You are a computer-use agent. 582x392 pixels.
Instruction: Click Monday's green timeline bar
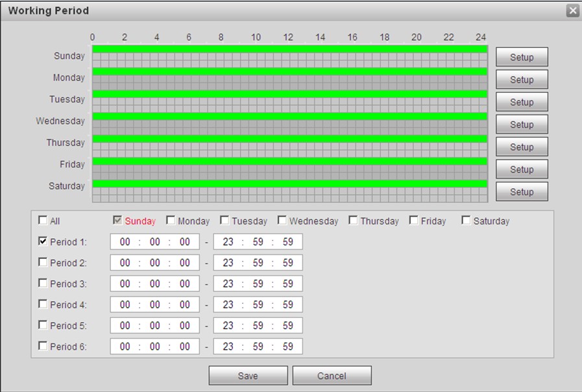[x=290, y=71]
